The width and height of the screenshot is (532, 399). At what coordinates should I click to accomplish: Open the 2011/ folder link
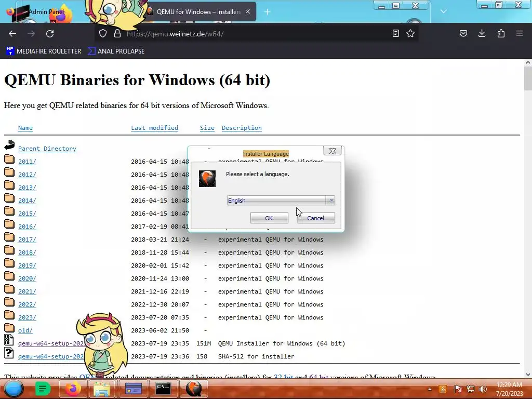27,162
